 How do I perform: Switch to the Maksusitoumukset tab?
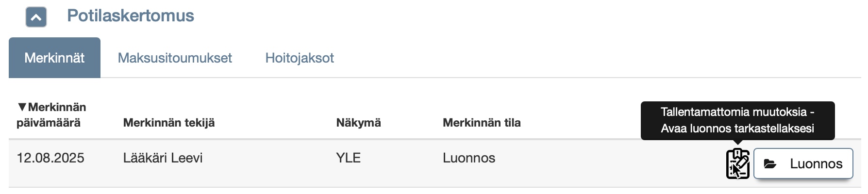175,58
